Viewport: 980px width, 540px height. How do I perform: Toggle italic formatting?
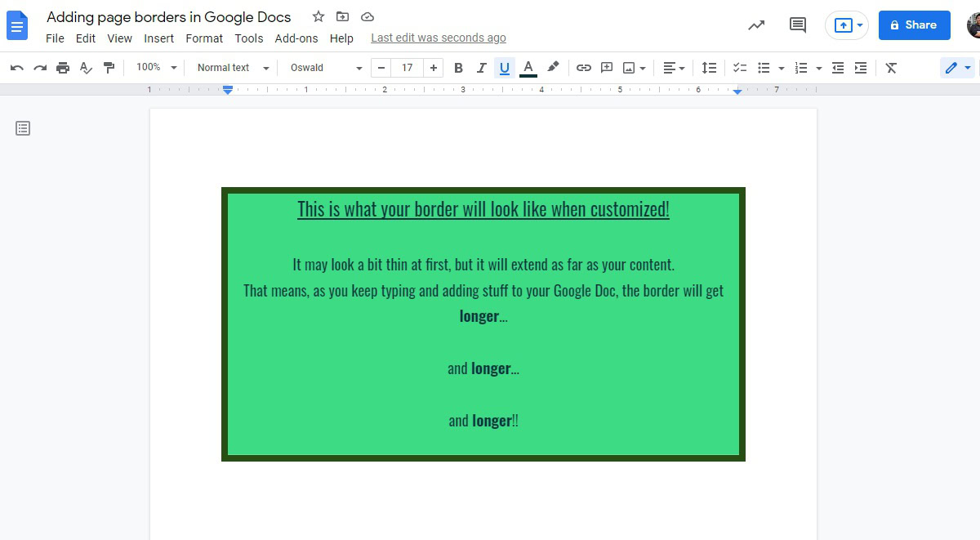point(481,68)
